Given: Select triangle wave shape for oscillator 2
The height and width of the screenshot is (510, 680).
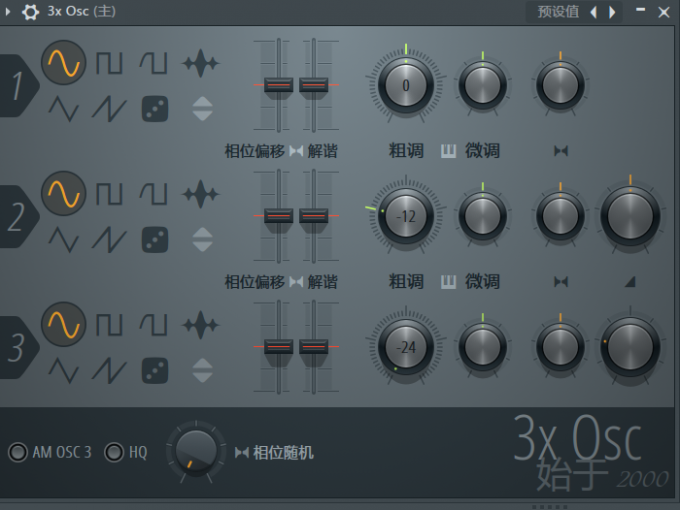Looking at the screenshot, I should (64, 239).
